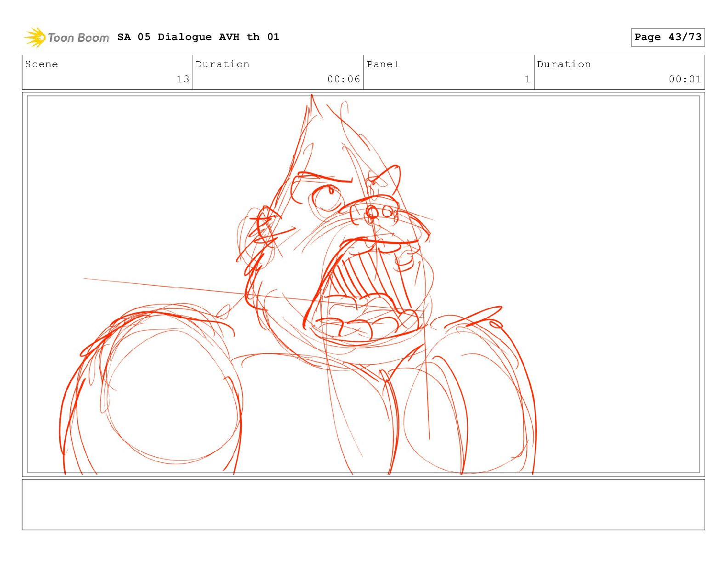The height and width of the screenshot is (563, 728).
Task: Click the scene duration value '00:06'
Action: coord(344,79)
